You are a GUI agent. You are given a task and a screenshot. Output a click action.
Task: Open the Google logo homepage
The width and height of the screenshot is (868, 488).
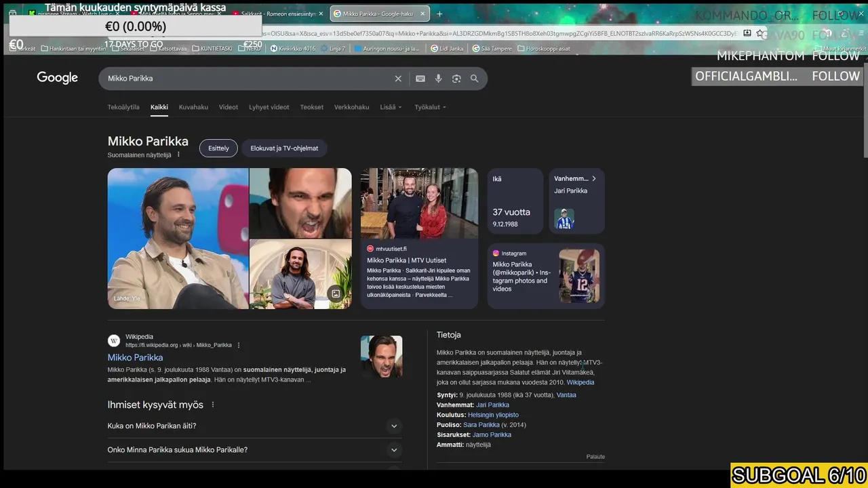pos(58,78)
